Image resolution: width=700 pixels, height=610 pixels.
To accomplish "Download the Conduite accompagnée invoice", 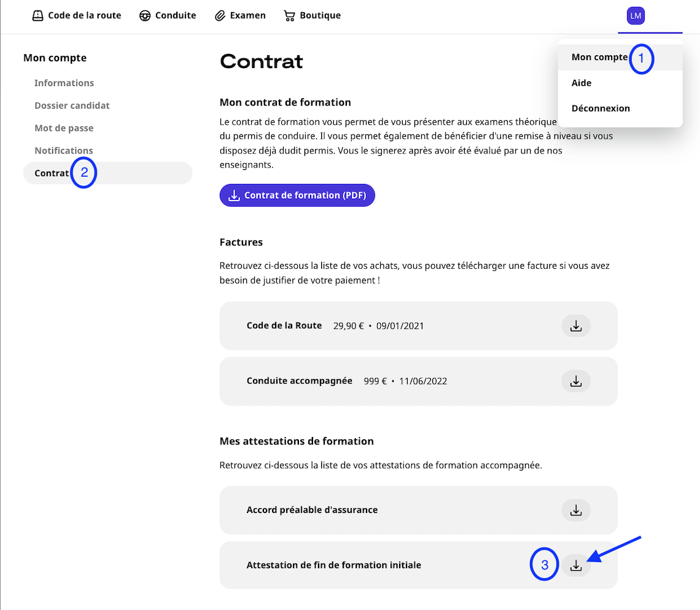I will (576, 381).
